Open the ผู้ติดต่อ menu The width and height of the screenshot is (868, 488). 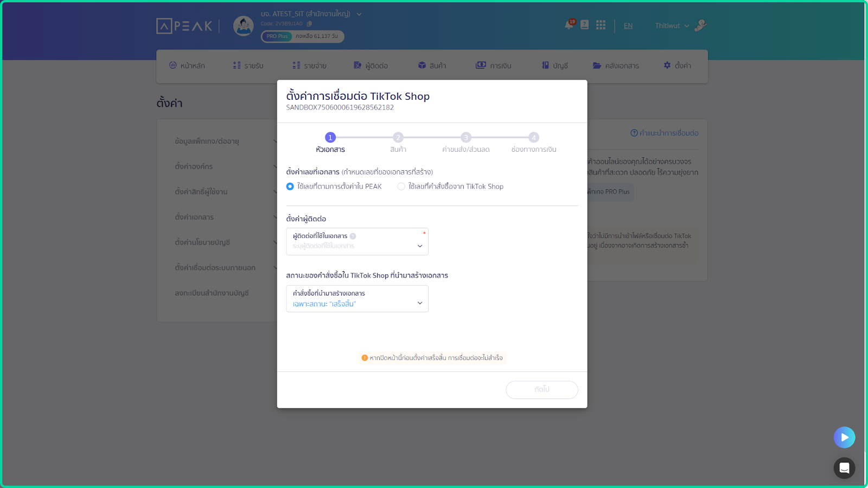pos(371,66)
